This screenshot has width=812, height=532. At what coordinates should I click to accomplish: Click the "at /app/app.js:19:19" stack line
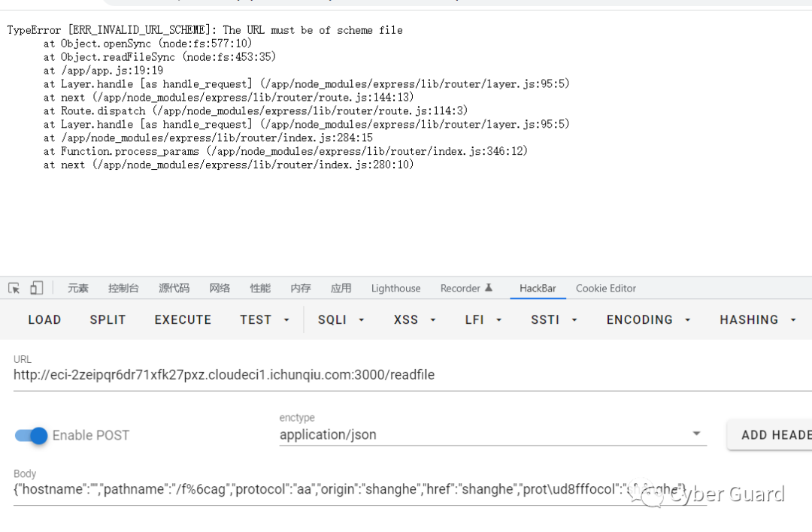click(104, 71)
